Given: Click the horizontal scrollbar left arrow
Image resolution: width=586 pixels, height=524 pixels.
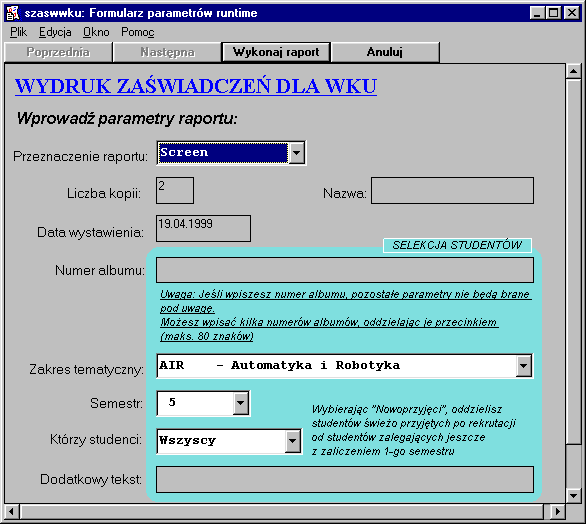Looking at the screenshot, I should point(12,511).
